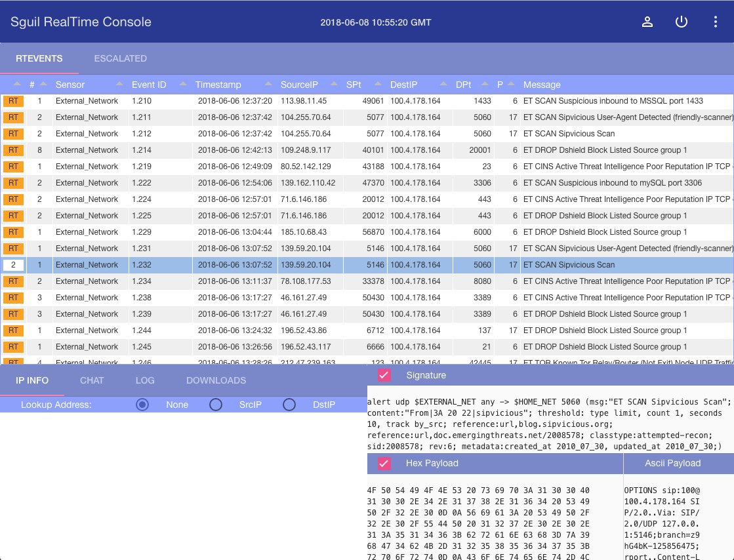734x560 pixels.
Task: Click RT status button for event 1.239
Action: (13, 314)
